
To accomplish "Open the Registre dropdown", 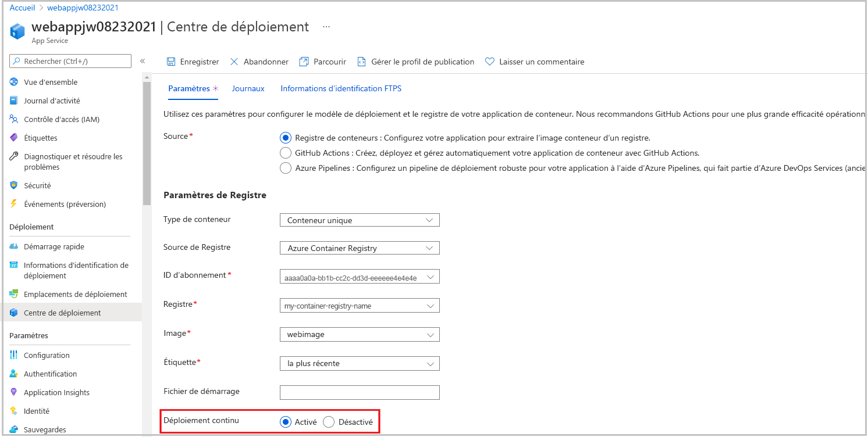I will pyautogui.click(x=360, y=305).
